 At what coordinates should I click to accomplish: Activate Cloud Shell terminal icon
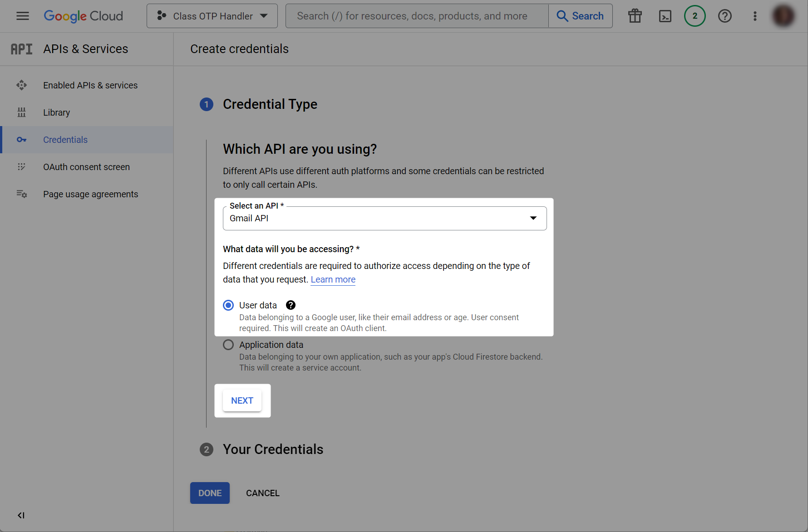665,16
